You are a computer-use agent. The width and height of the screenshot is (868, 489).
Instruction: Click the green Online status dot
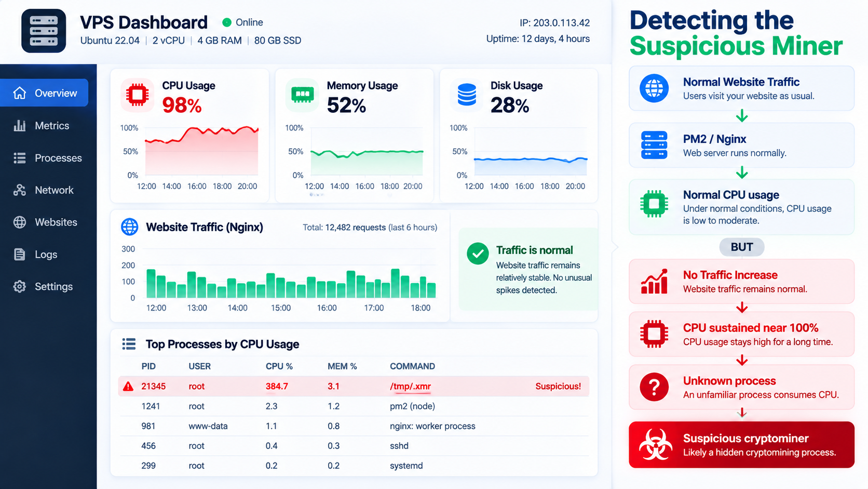click(227, 22)
